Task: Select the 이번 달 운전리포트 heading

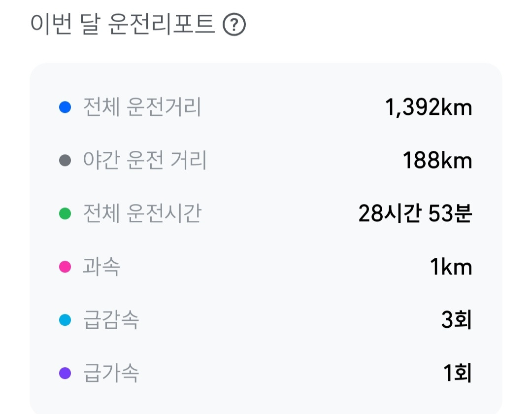Action: pos(123,24)
